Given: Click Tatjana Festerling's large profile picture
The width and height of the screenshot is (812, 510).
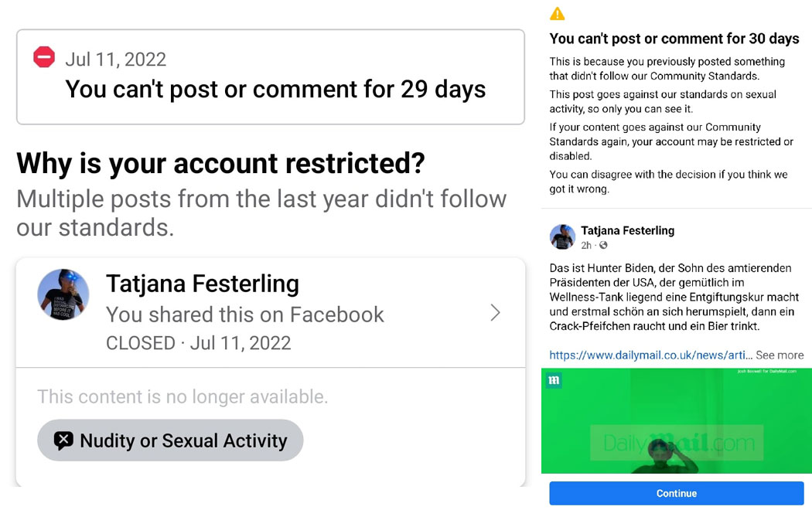Looking at the screenshot, I should 63,294.
